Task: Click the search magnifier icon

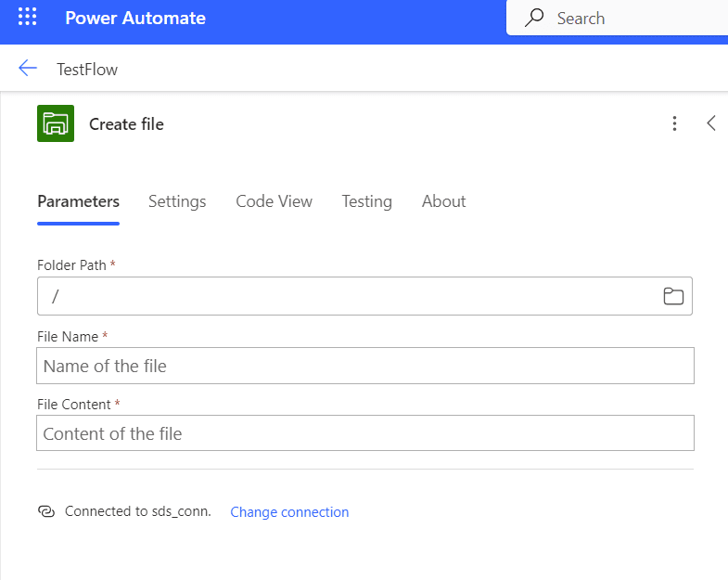Action: pos(534,18)
